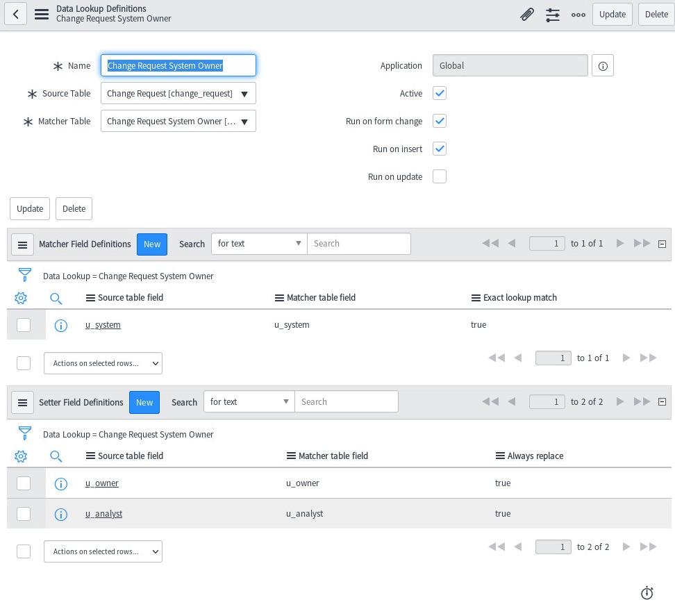Click the magnifier search icon in Setter Field Definitions
Screen dimensions: 675x616
(x=56, y=456)
